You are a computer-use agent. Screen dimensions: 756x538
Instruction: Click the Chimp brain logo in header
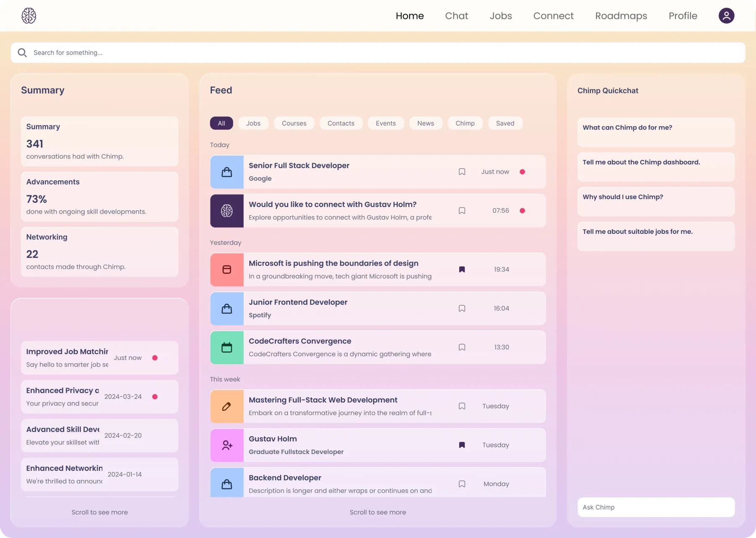(x=29, y=16)
